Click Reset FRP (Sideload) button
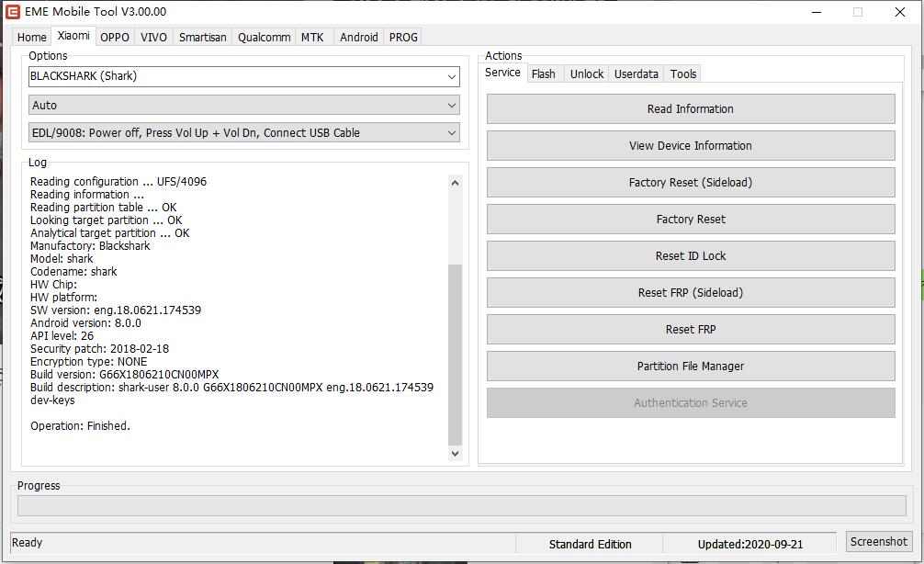Screen dimensions: 924x564 coord(691,292)
